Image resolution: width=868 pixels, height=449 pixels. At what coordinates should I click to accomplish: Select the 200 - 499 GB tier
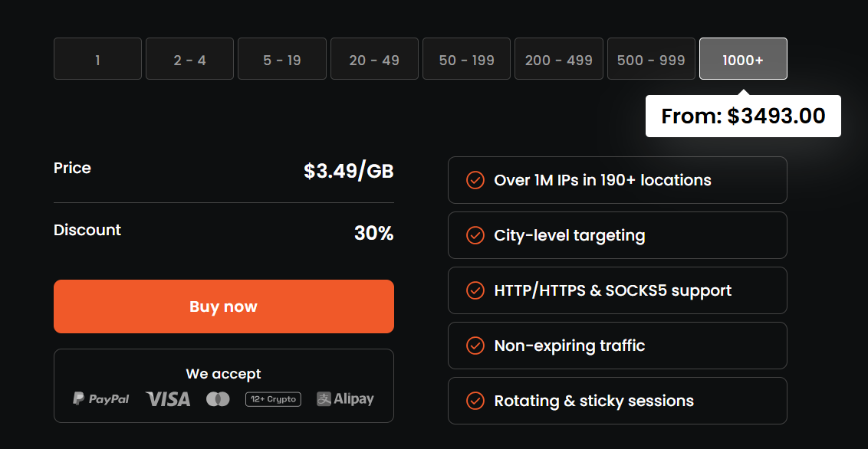pos(558,59)
